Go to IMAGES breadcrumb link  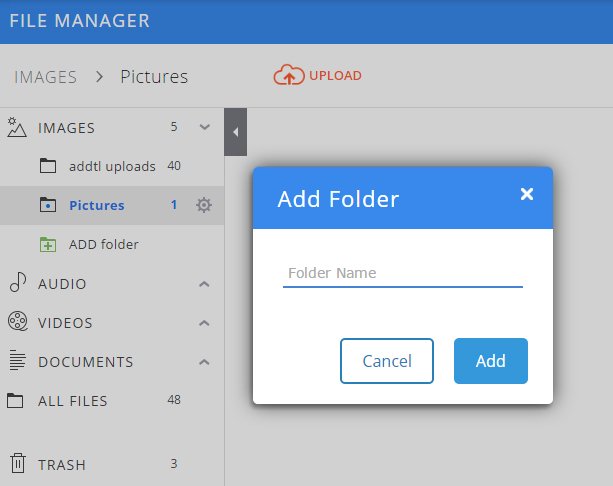click(45, 77)
